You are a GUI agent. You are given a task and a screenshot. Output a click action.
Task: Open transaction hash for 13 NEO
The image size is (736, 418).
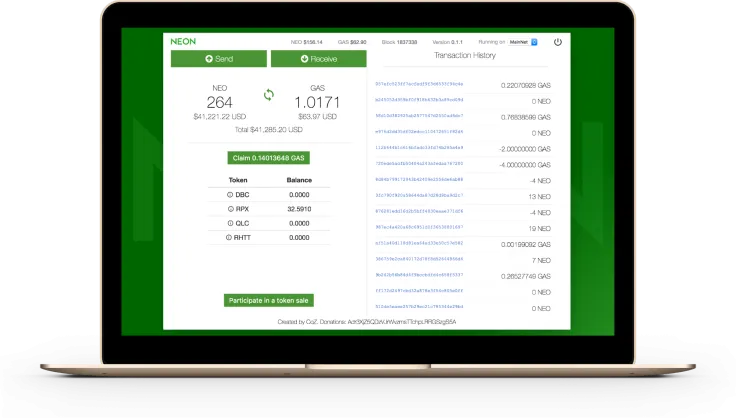[419, 195]
